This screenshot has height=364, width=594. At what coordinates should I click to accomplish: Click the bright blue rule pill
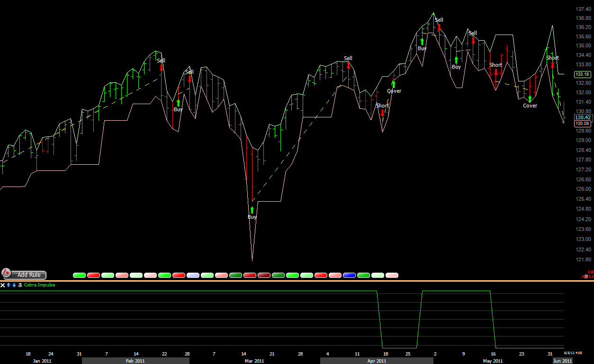coord(349,275)
